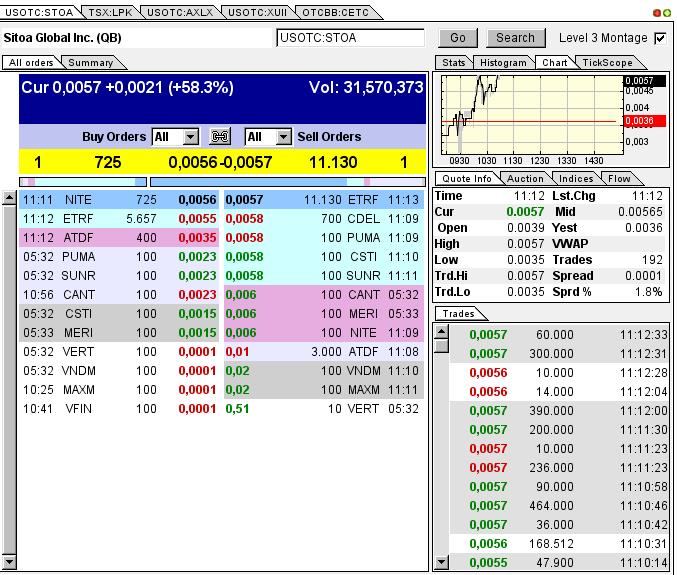Click the green status dot icon
Viewport: 677px width, 575px height.
pyautogui.click(x=667, y=13)
